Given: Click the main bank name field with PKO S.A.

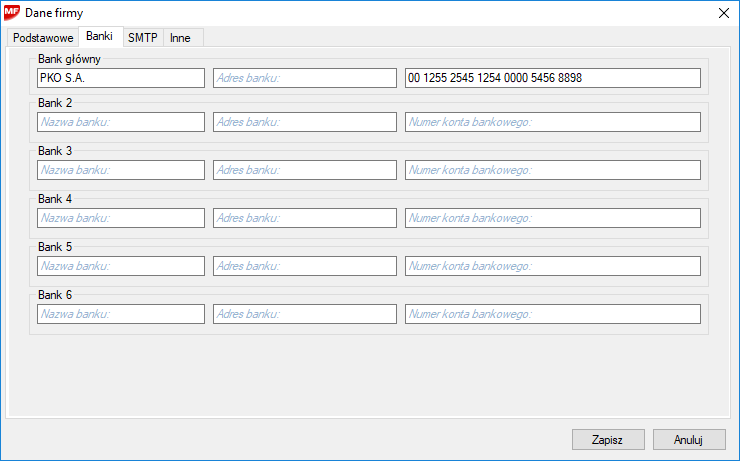Looking at the screenshot, I should [x=120, y=78].
